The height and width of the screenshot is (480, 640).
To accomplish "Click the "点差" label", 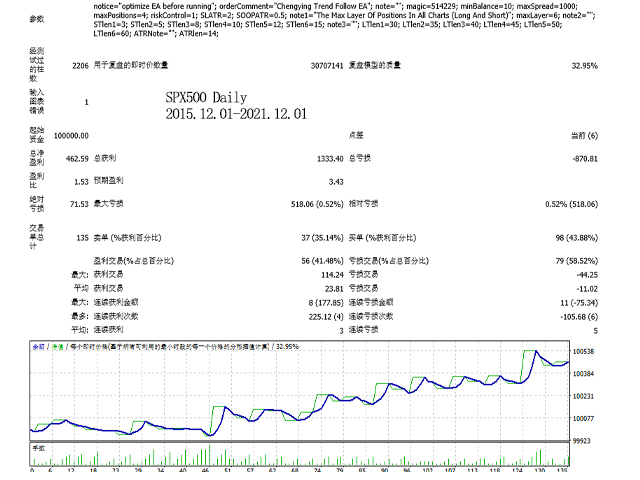I will tap(356, 135).
